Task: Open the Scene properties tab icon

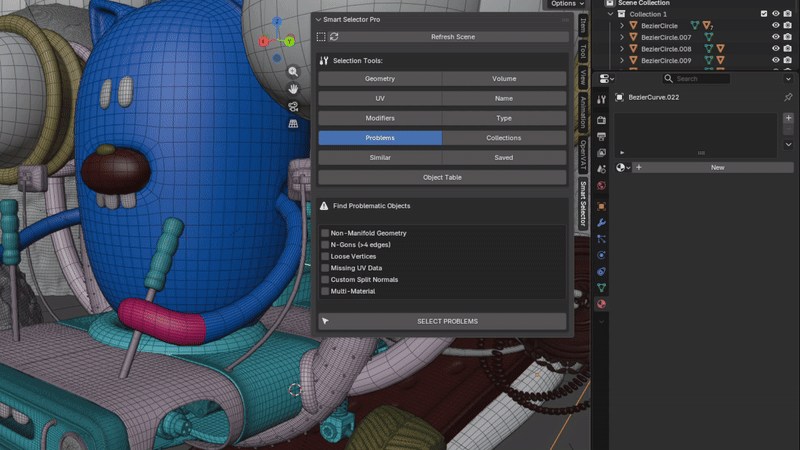Action: click(602, 169)
